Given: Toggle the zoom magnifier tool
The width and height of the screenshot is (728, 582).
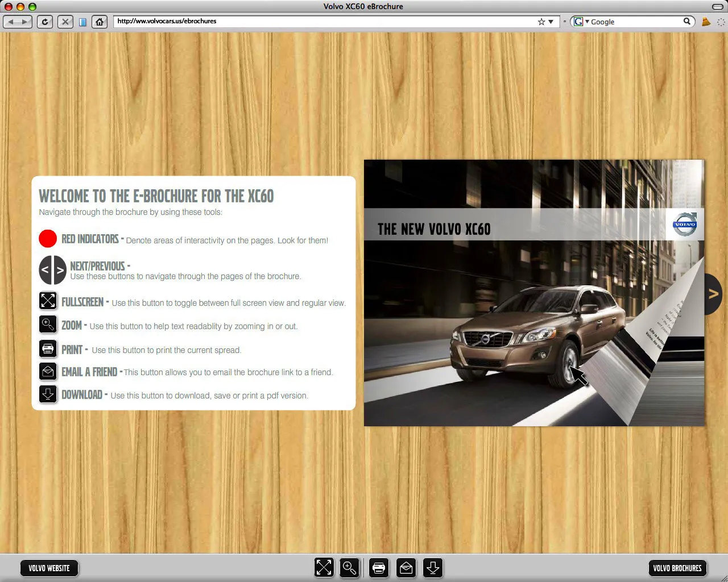Looking at the screenshot, I should coord(350,567).
